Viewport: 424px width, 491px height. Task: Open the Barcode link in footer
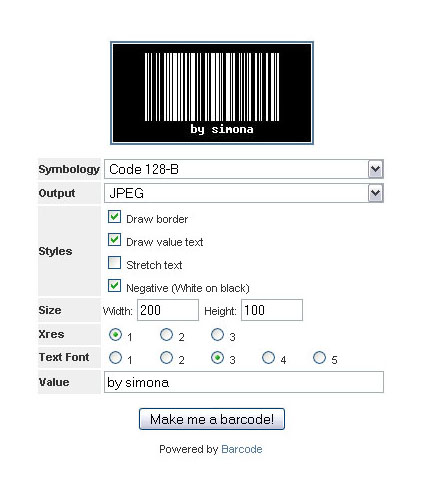coord(242,449)
